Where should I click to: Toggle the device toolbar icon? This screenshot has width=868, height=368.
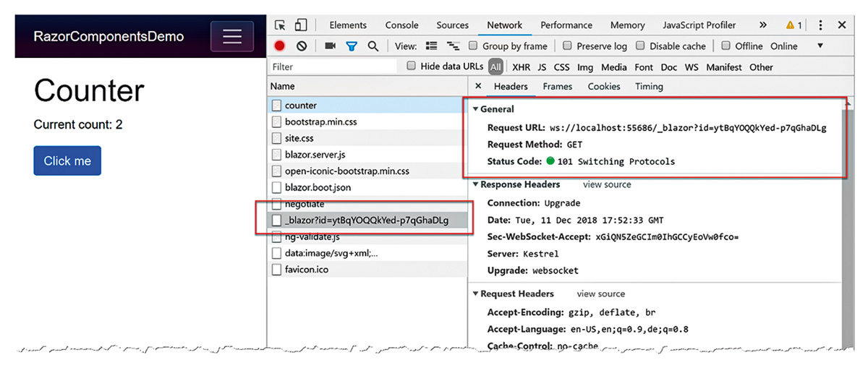click(x=300, y=25)
